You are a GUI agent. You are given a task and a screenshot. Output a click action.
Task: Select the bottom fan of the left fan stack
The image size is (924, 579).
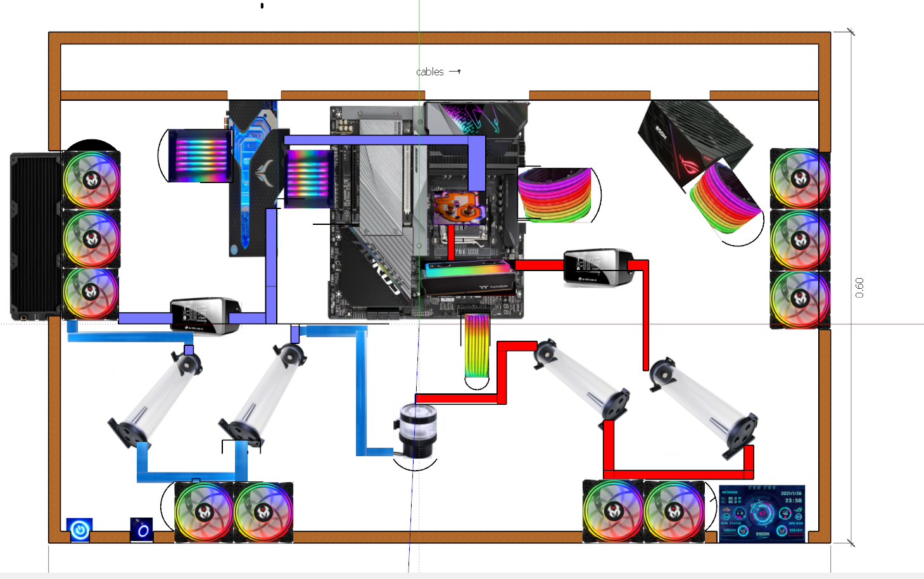(91, 294)
